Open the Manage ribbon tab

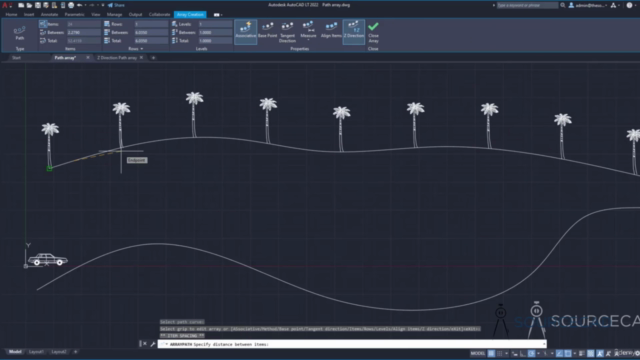coord(114,14)
